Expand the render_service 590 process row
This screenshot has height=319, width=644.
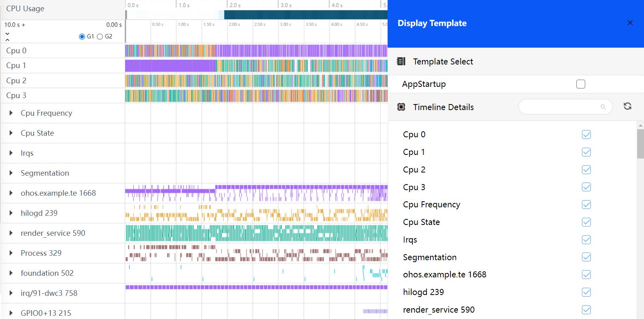tap(11, 233)
